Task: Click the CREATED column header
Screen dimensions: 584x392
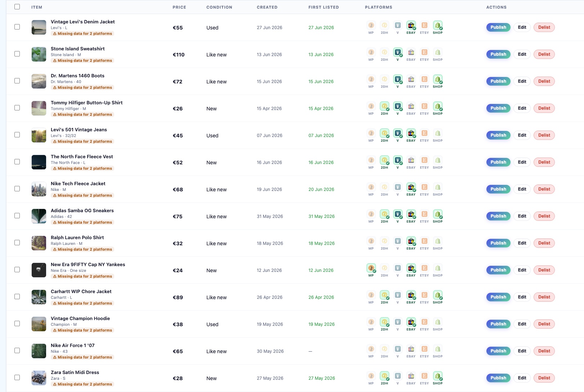Action: point(267,7)
